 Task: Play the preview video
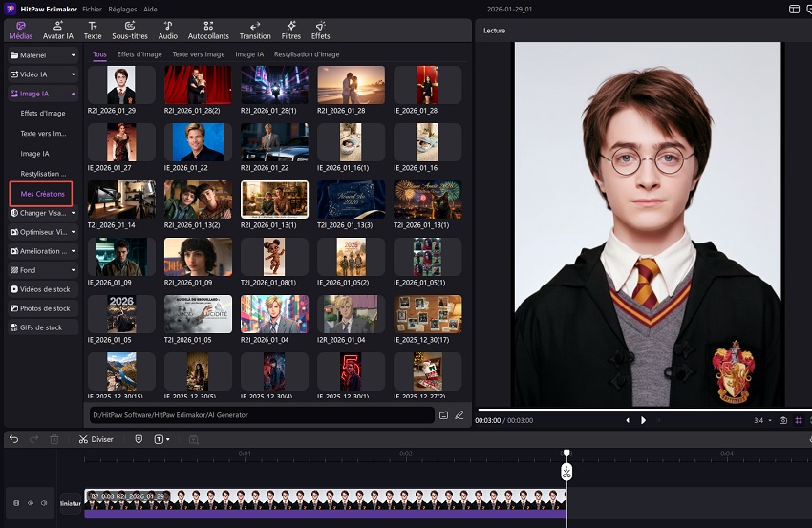coord(643,420)
